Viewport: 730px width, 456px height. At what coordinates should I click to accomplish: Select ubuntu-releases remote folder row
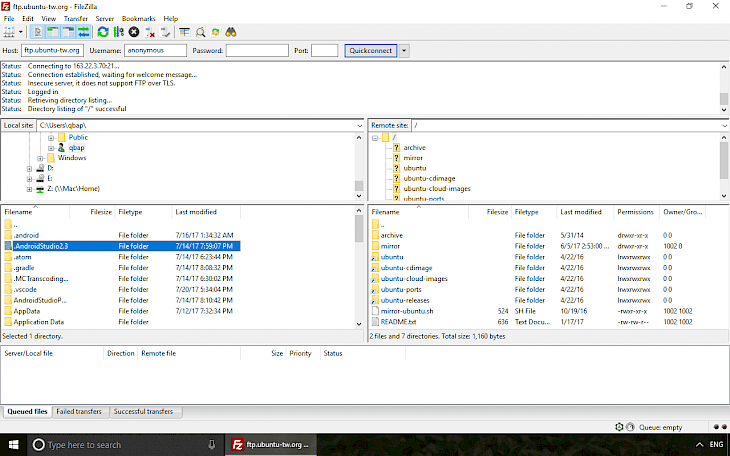click(x=538, y=300)
